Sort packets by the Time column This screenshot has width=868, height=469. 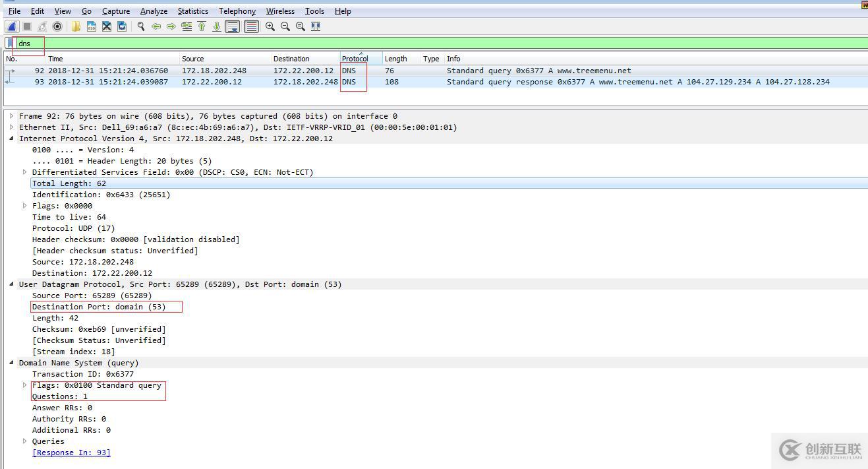pos(112,59)
